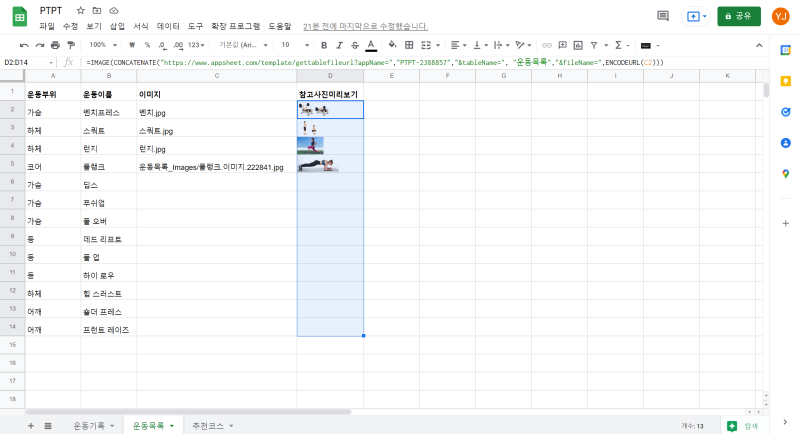The image size is (800, 434).
Task: Open the borders tool
Action: 409,45
